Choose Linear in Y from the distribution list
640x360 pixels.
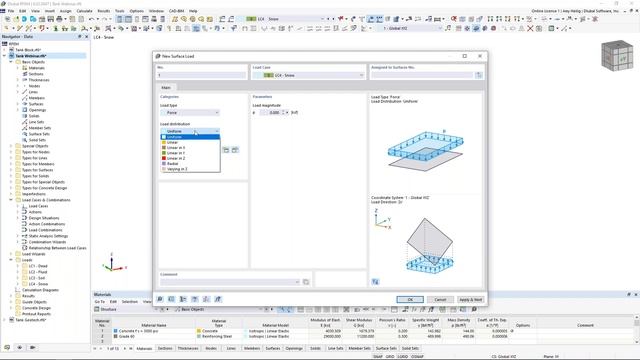(191, 153)
